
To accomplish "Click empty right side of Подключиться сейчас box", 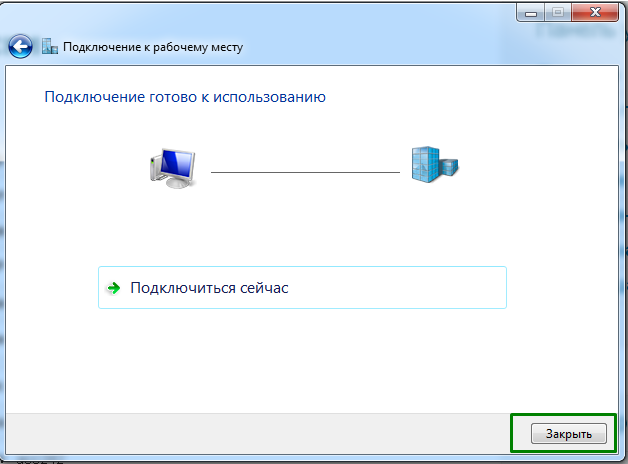I will coord(430,288).
